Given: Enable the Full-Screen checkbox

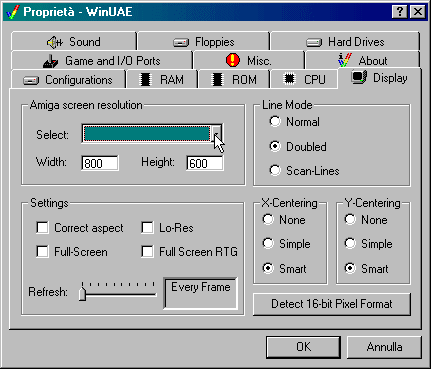Looking at the screenshot, I should [x=42, y=252].
